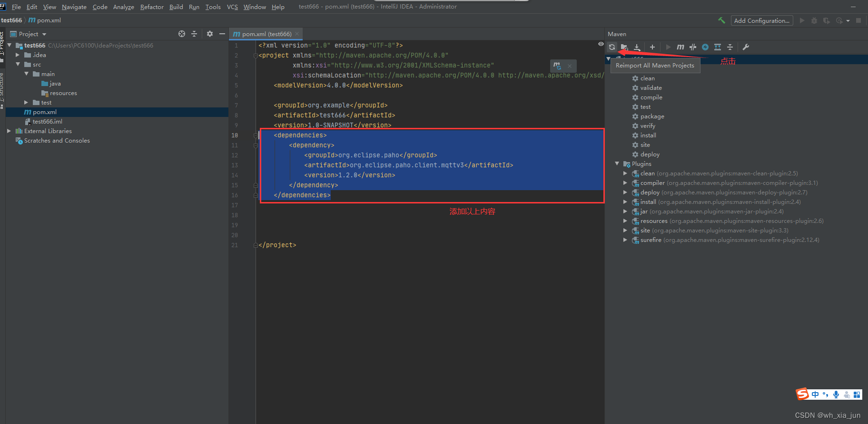Click the Download Sources icon in Maven toolbar
This screenshot has height=424, width=868.
click(637, 47)
